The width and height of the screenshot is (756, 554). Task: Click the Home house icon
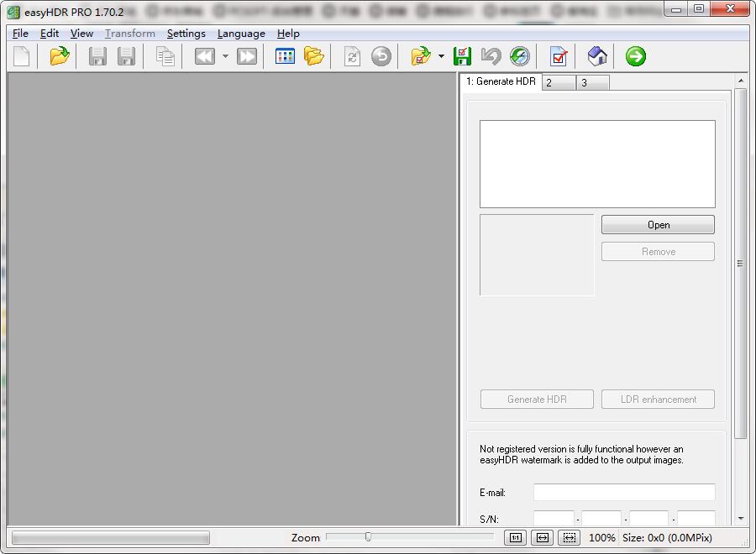pyautogui.click(x=597, y=56)
